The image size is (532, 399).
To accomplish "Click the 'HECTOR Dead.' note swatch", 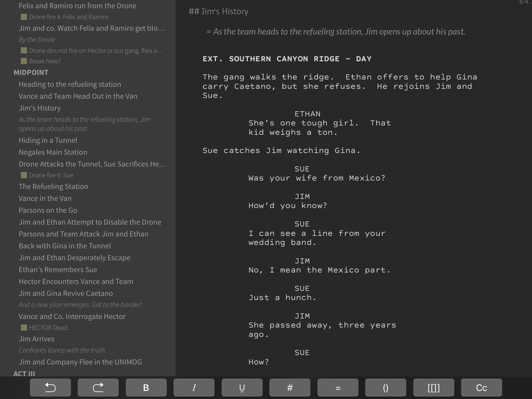I will (x=24, y=328).
